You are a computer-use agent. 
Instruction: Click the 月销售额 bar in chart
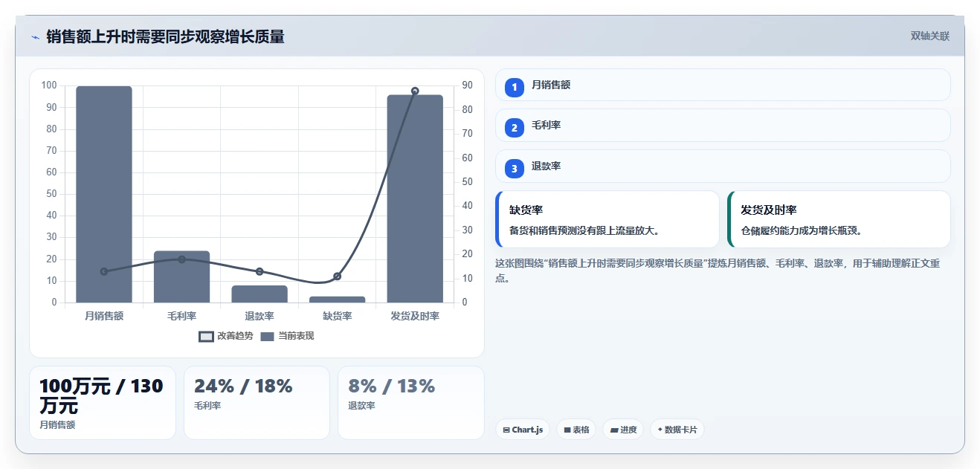coord(104,194)
